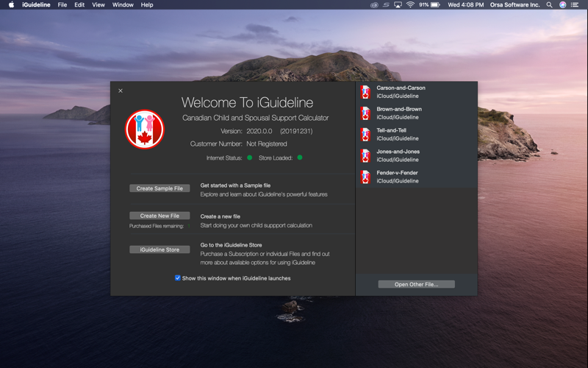Open the Brown-and-Brown file icon
Image resolution: width=588 pixels, height=368 pixels.
pos(365,113)
